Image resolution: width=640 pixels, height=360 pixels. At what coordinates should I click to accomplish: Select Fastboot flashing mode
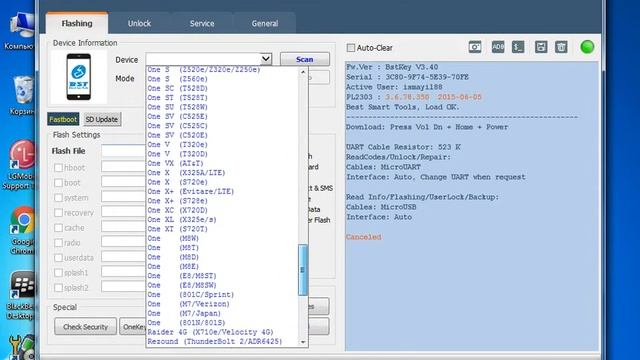[x=63, y=119]
